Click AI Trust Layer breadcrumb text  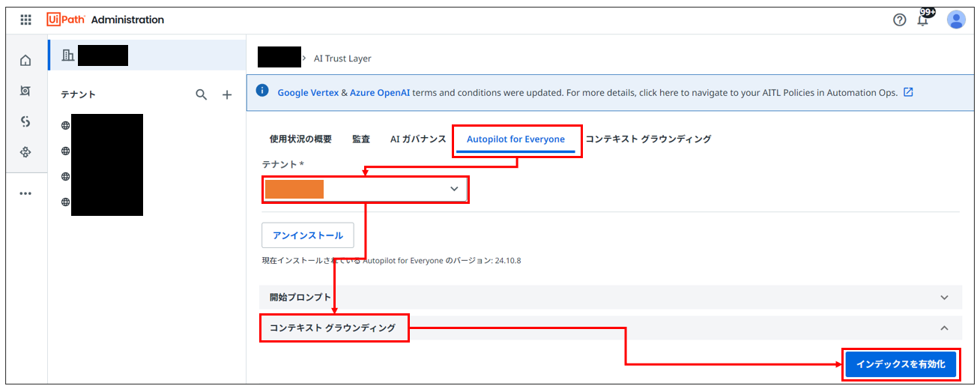[x=342, y=58]
